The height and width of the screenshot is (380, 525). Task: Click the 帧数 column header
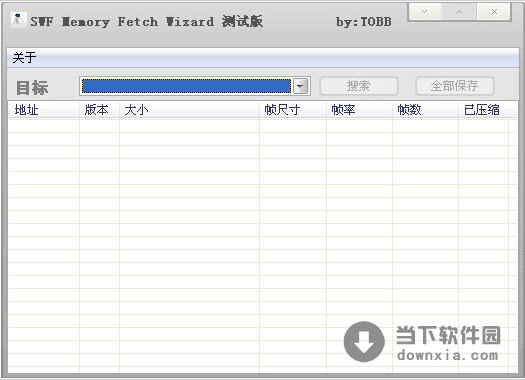coord(425,110)
